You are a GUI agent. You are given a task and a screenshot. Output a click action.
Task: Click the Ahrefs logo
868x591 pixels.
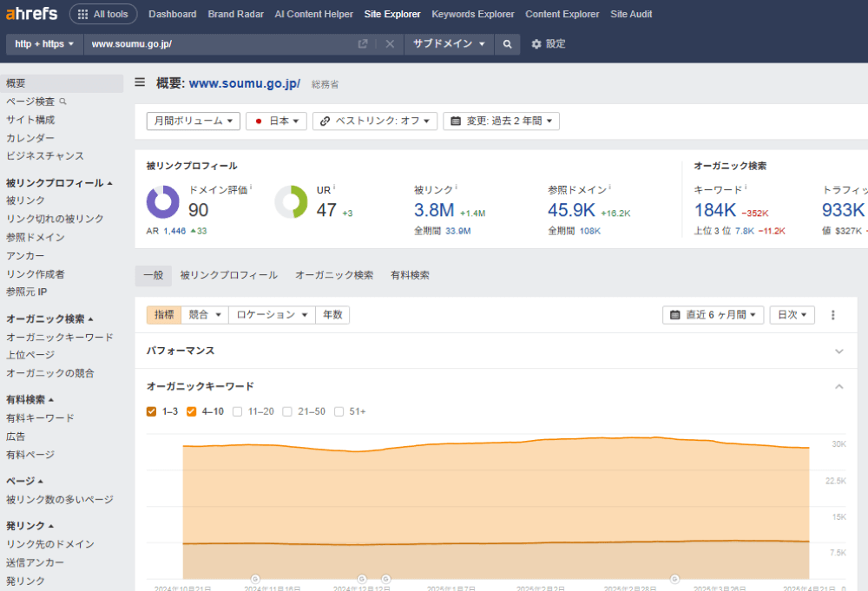(31, 13)
